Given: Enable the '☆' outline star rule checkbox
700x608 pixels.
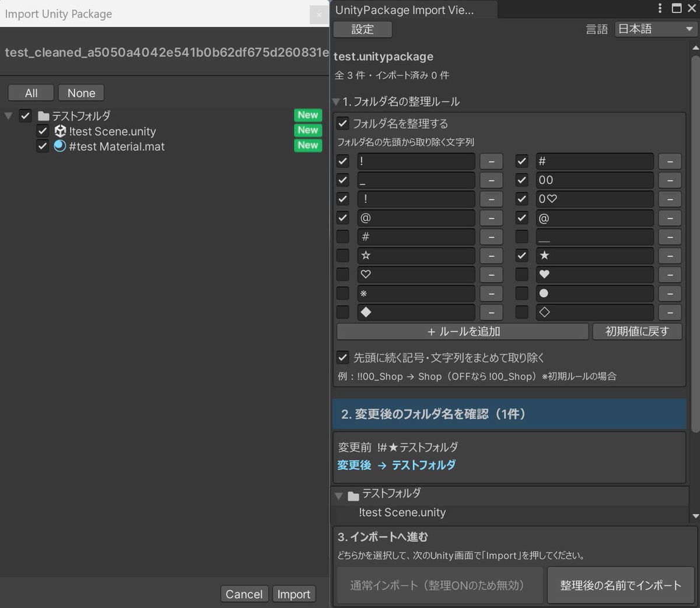Looking at the screenshot, I should tap(343, 255).
